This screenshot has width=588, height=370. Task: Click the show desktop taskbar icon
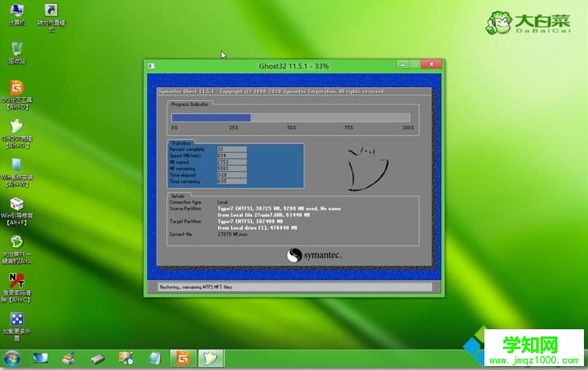point(41,359)
